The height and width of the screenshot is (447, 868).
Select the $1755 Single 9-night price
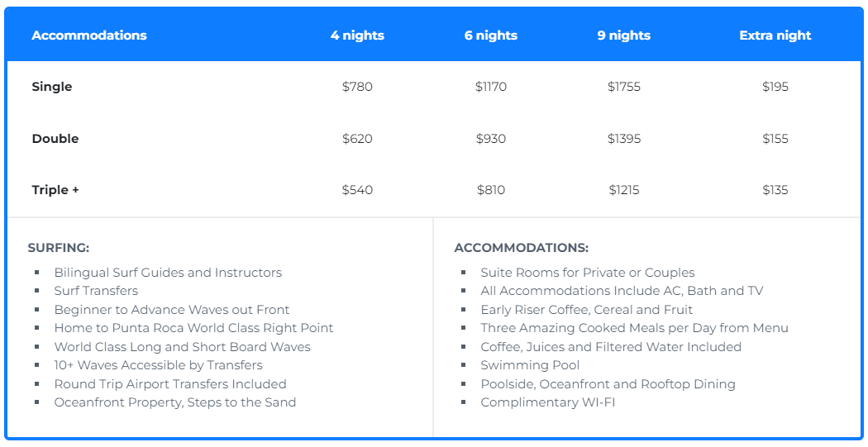pyautogui.click(x=624, y=87)
